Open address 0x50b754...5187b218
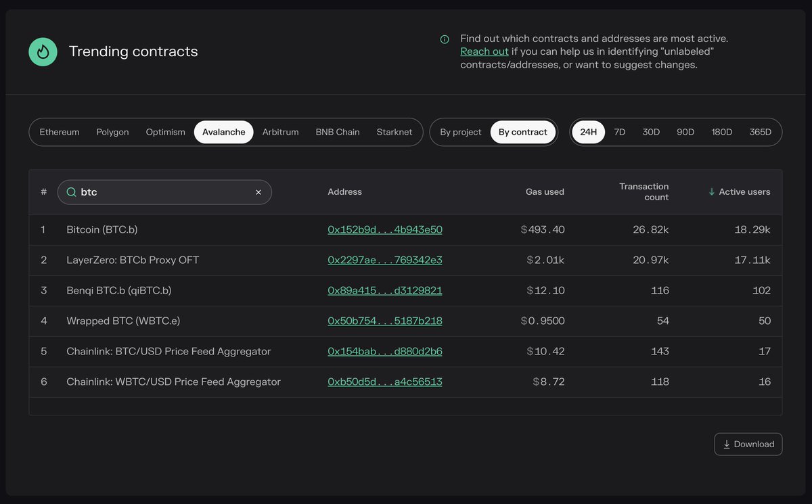The height and width of the screenshot is (504, 812). 385,321
